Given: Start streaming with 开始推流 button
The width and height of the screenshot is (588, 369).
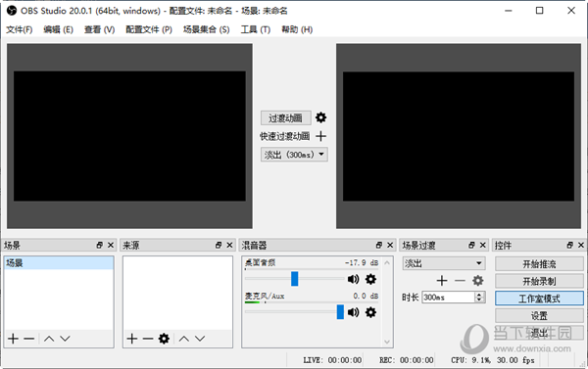Looking at the screenshot, I should click(539, 263).
